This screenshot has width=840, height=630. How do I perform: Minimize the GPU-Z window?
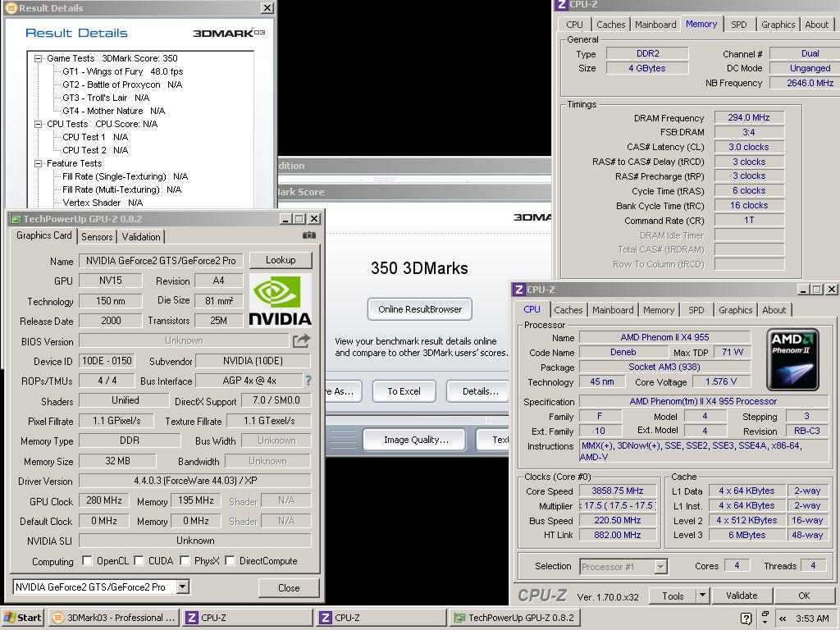[x=285, y=218]
